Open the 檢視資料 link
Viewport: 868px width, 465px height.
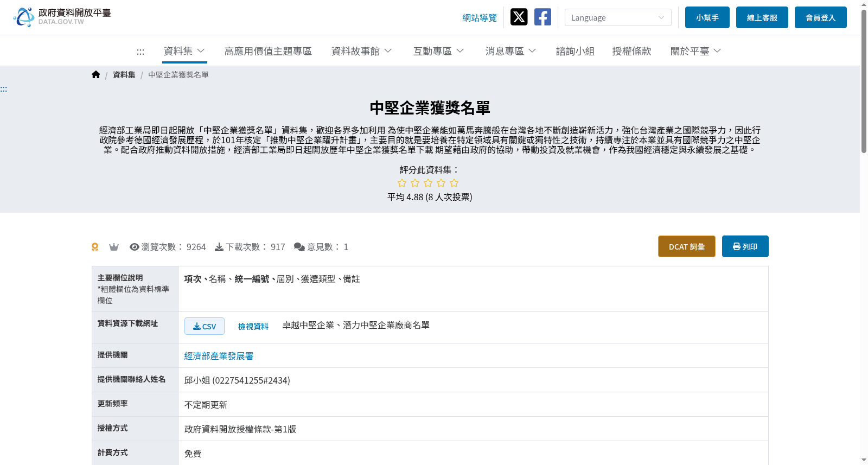click(253, 326)
